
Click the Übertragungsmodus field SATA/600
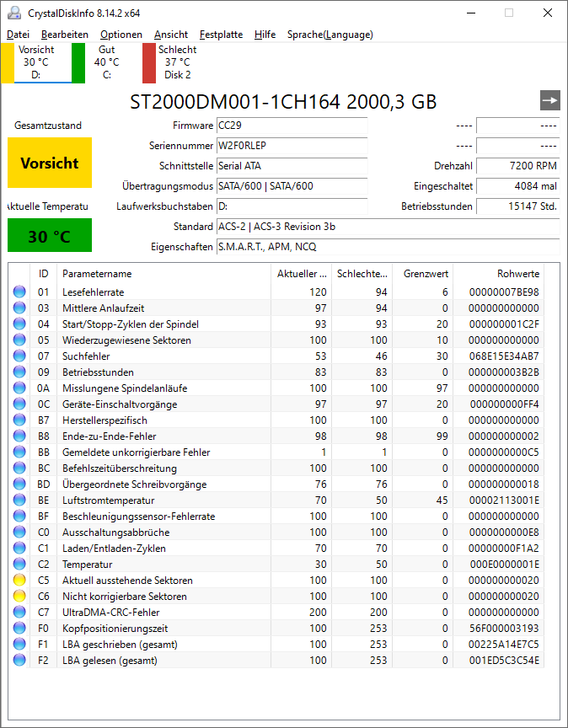click(x=292, y=186)
